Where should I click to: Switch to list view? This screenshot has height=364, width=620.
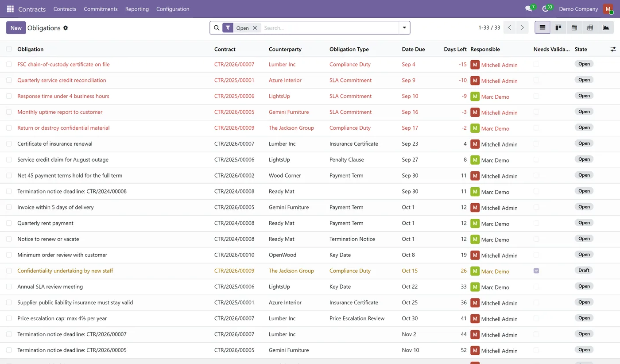542,27
